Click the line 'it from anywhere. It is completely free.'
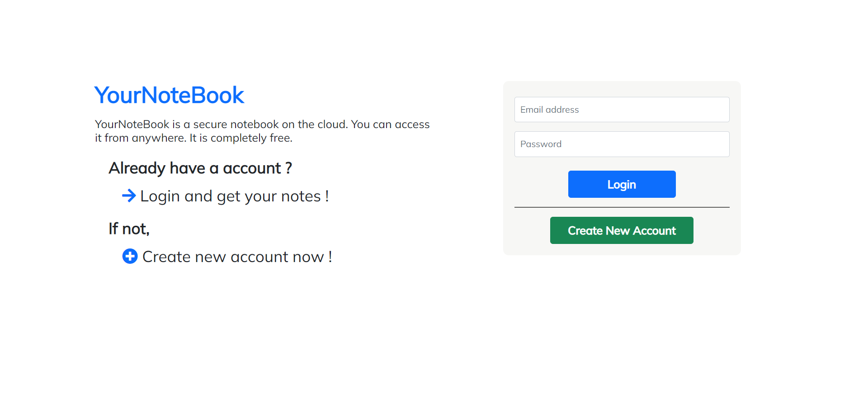Image resolution: width=868 pixels, height=401 pixels. (x=193, y=138)
